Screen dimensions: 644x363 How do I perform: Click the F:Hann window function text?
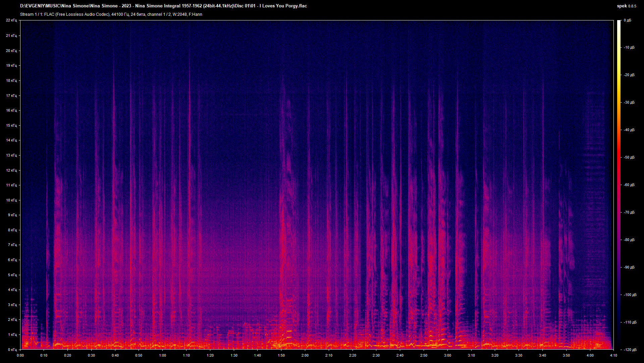pyautogui.click(x=196, y=14)
